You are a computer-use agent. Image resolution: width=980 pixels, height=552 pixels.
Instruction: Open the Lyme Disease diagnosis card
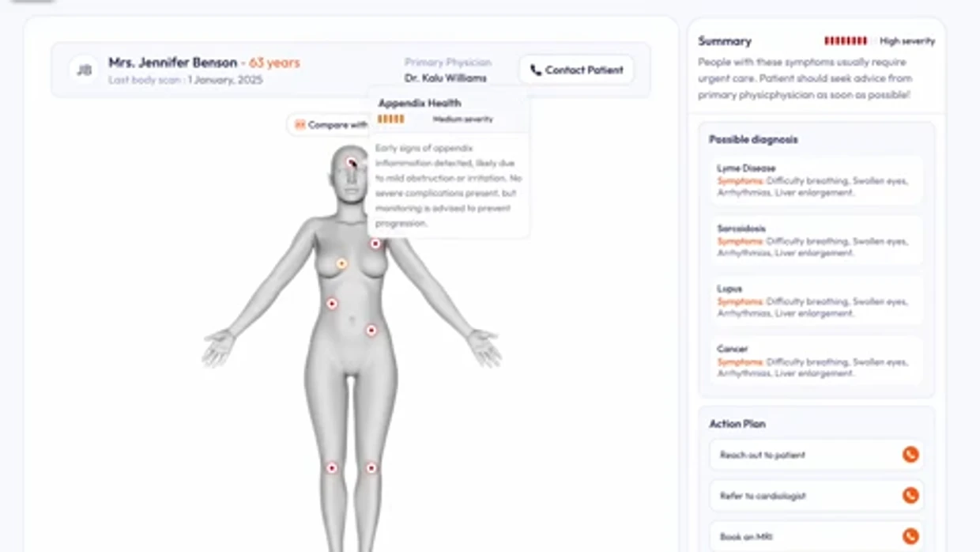[816, 180]
